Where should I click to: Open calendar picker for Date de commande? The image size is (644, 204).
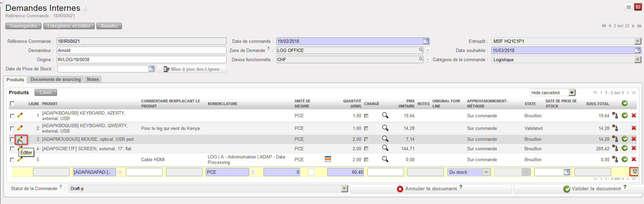point(426,41)
